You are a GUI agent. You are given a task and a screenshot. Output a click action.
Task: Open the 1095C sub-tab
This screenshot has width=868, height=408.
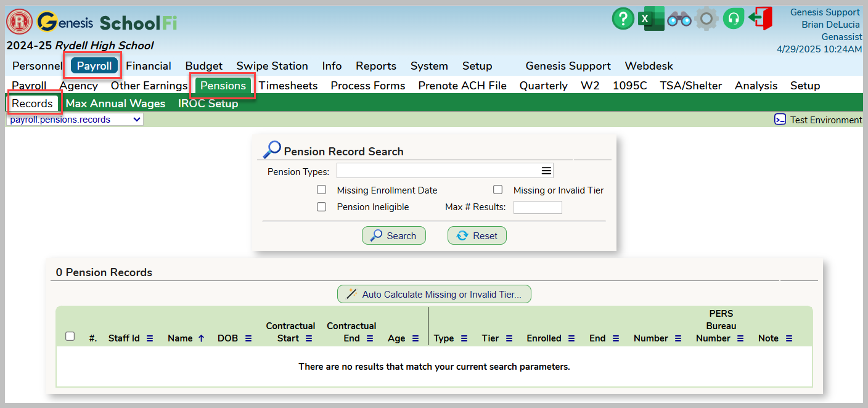(x=630, y=86)
